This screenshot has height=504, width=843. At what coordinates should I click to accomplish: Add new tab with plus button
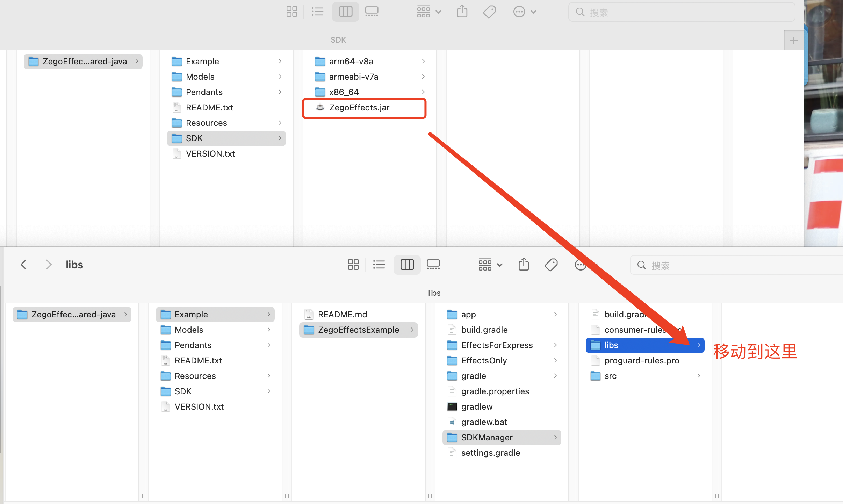(794, 40)
